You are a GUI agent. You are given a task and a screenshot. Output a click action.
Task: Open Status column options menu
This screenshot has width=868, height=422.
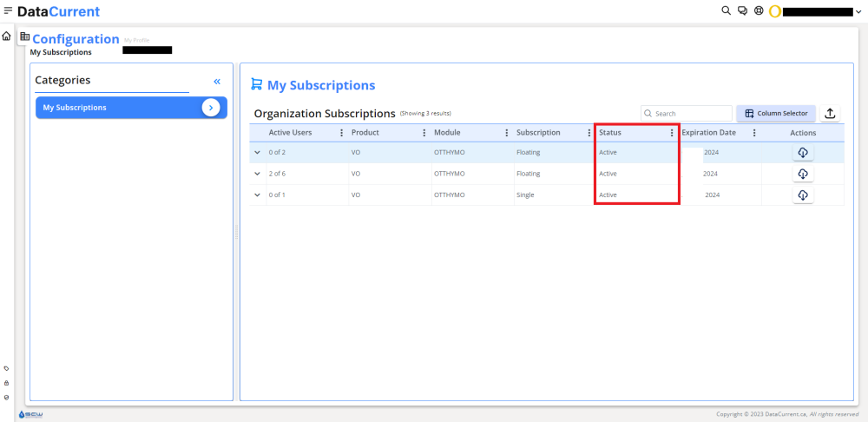click(x=672, y=133)
